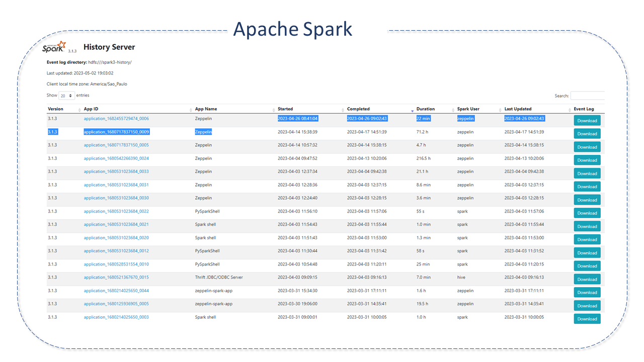Viewport: 644px width, 362px height.
Task: Click the Event Log column header
Action: 584,109
